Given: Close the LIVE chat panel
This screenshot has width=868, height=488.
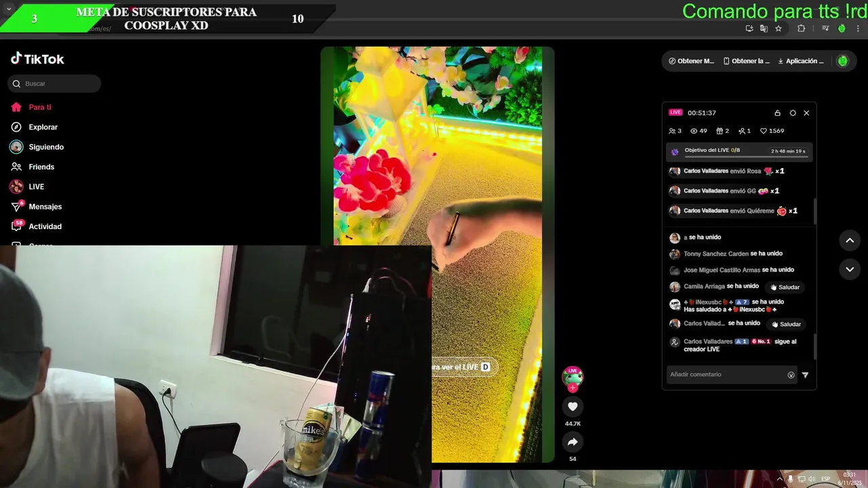Looking at the screenshot, I should pyautogui.click(x=806, y=113).
